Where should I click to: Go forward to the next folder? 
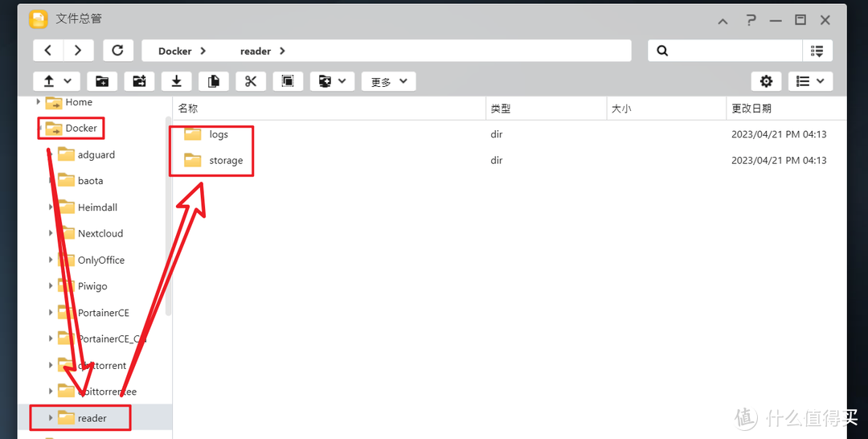coord(78,51)
